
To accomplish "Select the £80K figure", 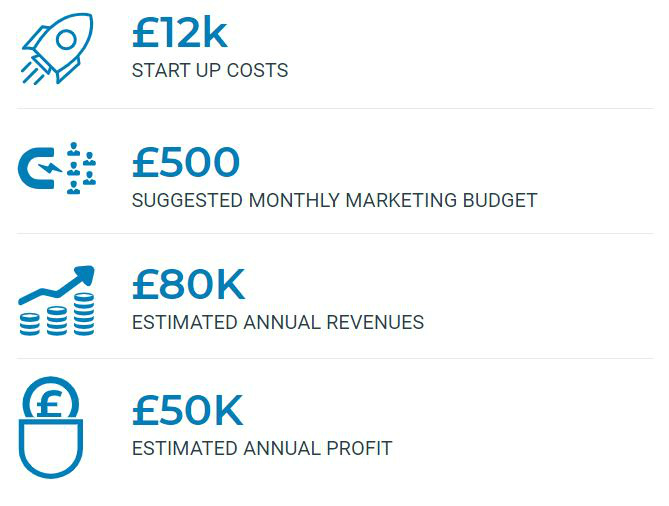I will pos(188,286).
